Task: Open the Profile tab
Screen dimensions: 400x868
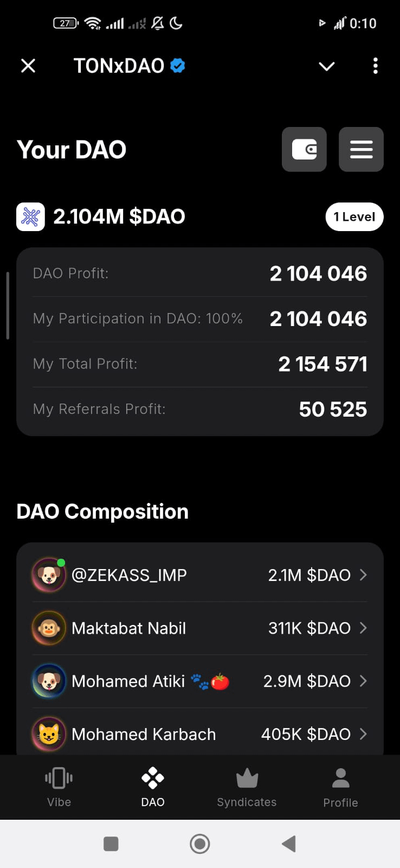Action: 340,787
